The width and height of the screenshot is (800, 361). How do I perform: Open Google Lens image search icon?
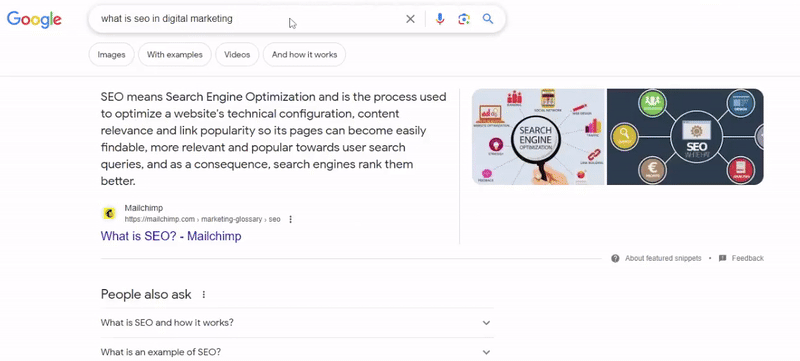[464, 19]
